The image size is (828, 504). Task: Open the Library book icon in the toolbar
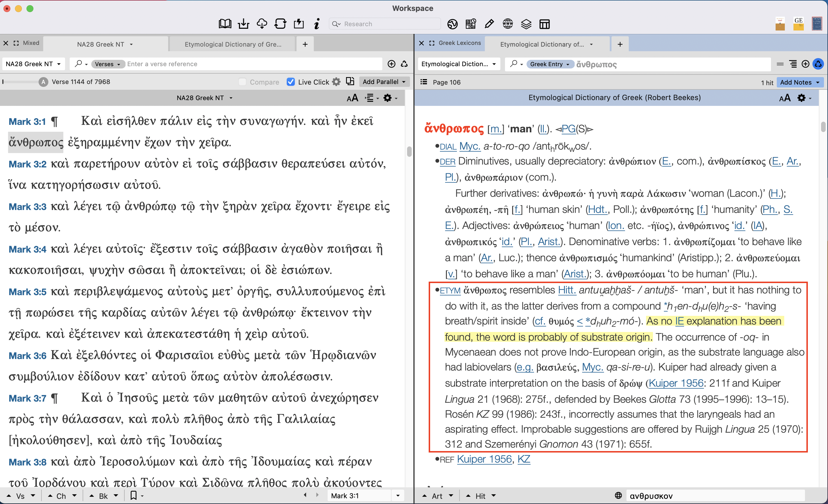(x=225, y=24)
